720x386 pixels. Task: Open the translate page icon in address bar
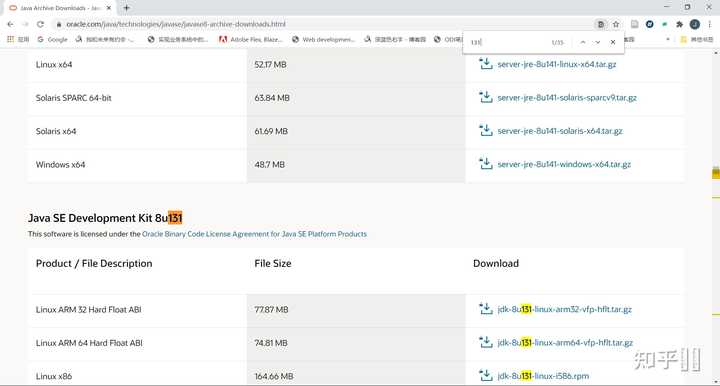click(x=601, y=24)
